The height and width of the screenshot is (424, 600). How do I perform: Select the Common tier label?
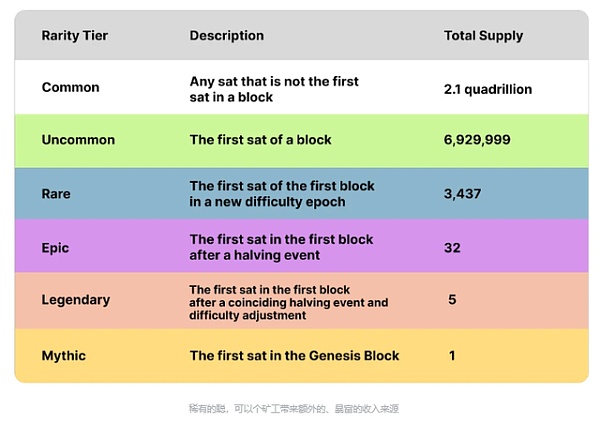click(71, 88)
